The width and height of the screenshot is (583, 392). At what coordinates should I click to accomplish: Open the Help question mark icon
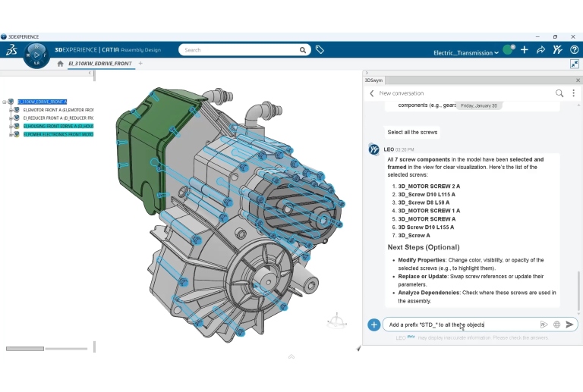574,50
